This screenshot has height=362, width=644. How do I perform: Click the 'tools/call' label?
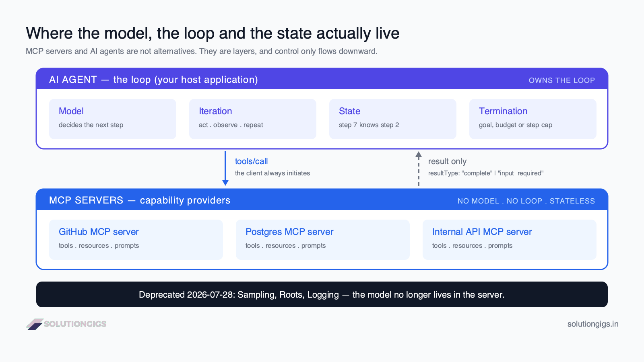pyautogui.click(x=252, y=161)
